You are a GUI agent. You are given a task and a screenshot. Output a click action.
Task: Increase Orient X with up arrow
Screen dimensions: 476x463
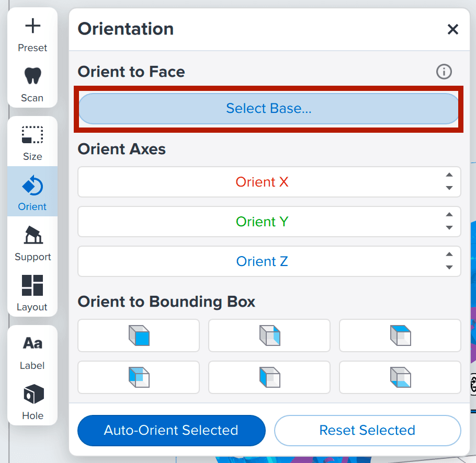[x=449, y=176]
